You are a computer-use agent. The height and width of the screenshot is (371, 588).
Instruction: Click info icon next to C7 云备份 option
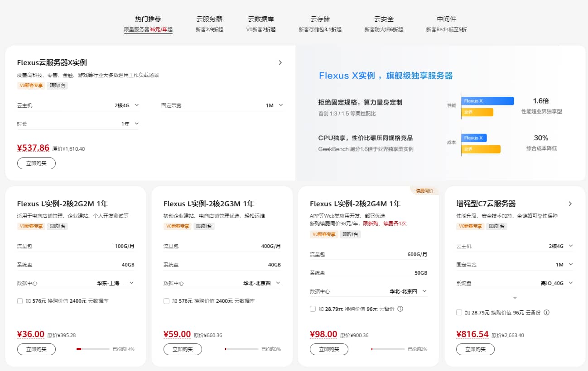(x=546, y=313)
